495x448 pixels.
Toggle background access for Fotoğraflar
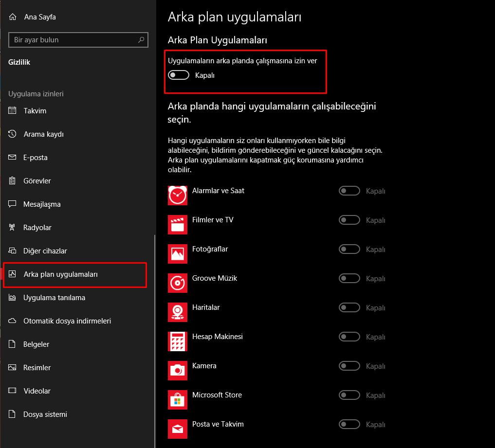point(349,249)
